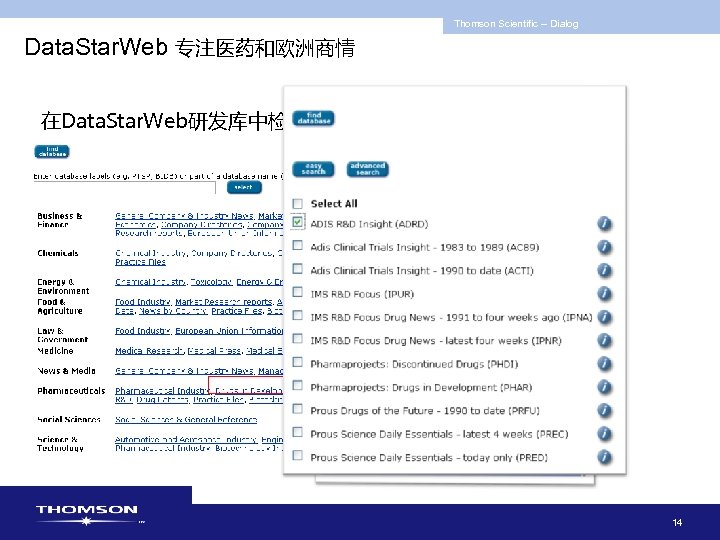Open Practice Files link under Chemicals
The image size is (720, 540).
tap(140, 262)
